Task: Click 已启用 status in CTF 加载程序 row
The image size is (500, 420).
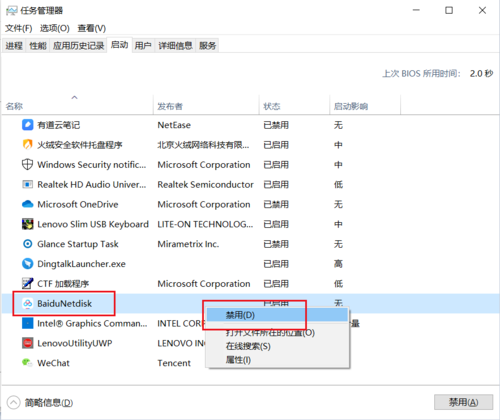Action: pos(276,284)
